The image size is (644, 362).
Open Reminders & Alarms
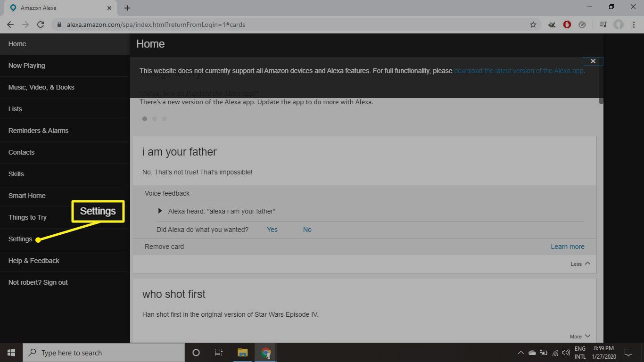pos(65,131)
